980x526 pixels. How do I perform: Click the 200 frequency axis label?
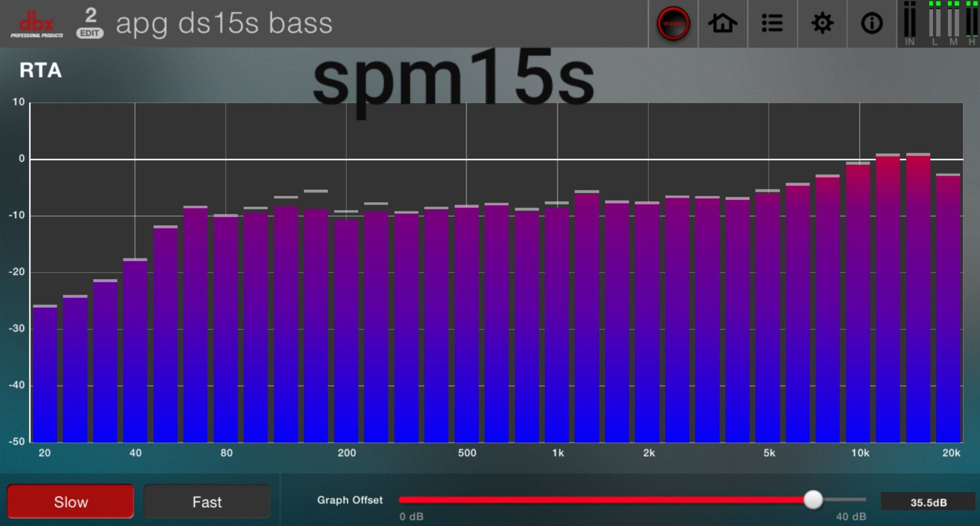(x=347, y=453)
